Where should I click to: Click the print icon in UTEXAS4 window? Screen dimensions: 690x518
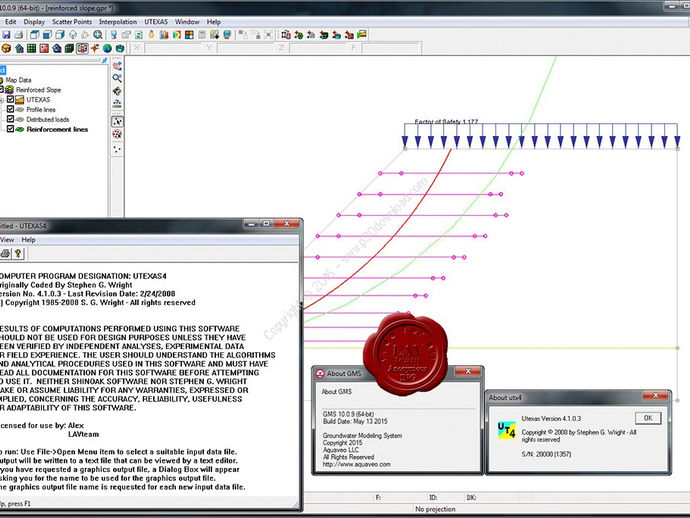[5, 253]
